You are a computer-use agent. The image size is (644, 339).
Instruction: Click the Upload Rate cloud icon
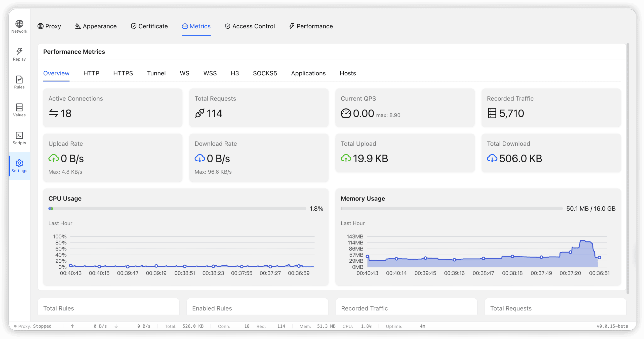coord(53,158)
